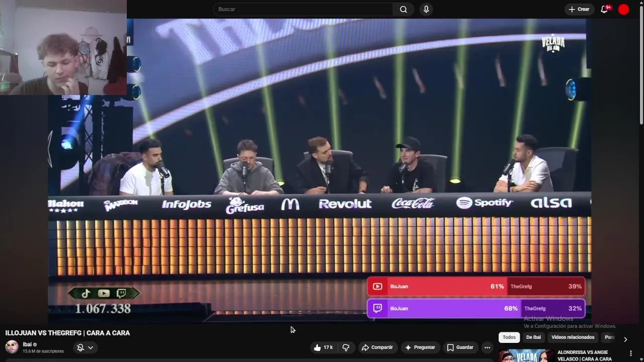Viewport: 644px width, 362px height.
Task: Like the video with 17 k likes
Action: point(323,347)
